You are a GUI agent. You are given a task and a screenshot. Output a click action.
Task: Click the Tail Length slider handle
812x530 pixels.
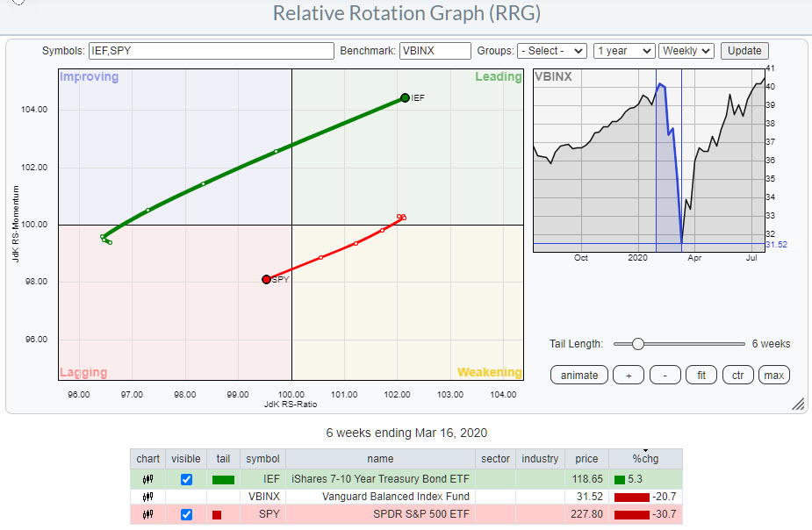click(638, 344)
